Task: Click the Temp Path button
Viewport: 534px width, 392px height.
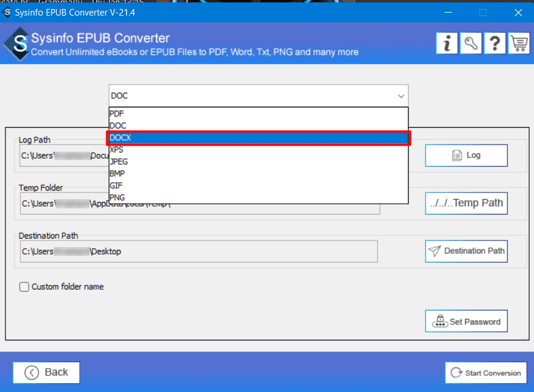Action: [x=466, y=203]
